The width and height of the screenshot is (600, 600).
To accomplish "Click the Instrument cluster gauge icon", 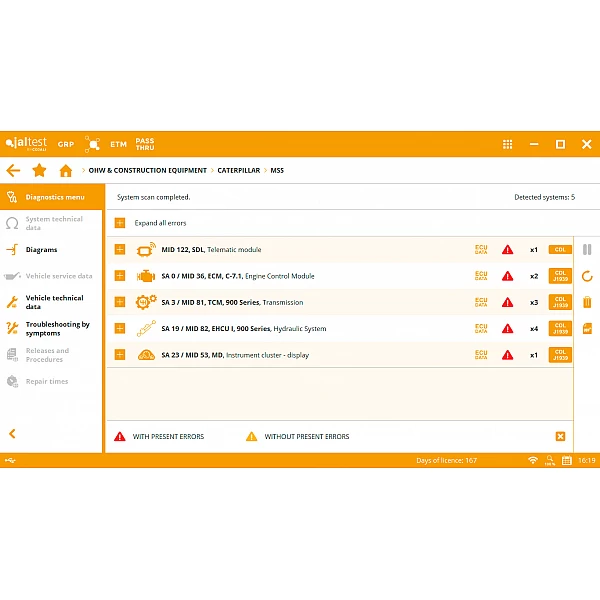I will point(146,355).
